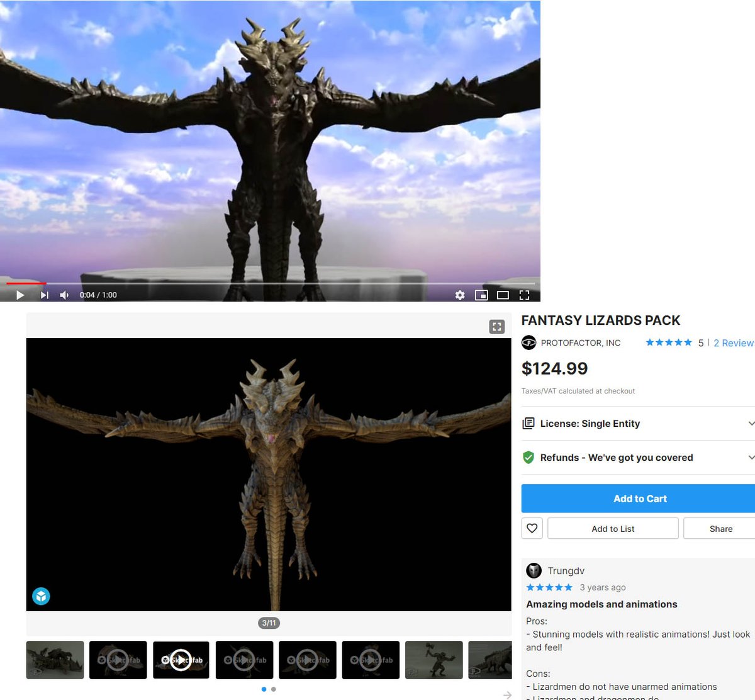Select the fourth Sketchfab thumbnail
Screen dimensions: 755x700
245,660
